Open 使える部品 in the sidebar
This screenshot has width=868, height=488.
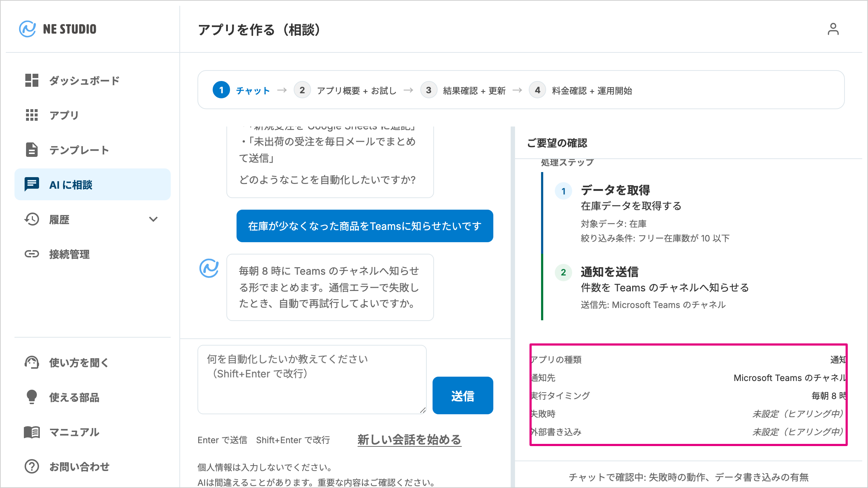click(93, 397)
